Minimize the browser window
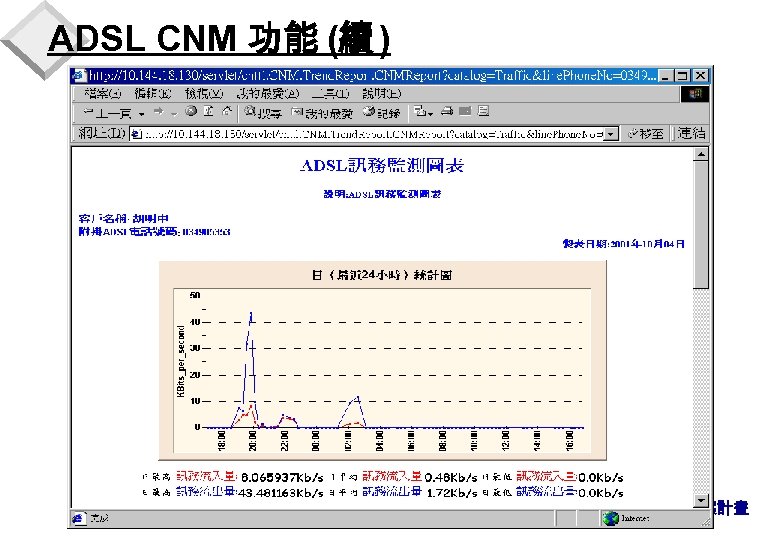 665,76
